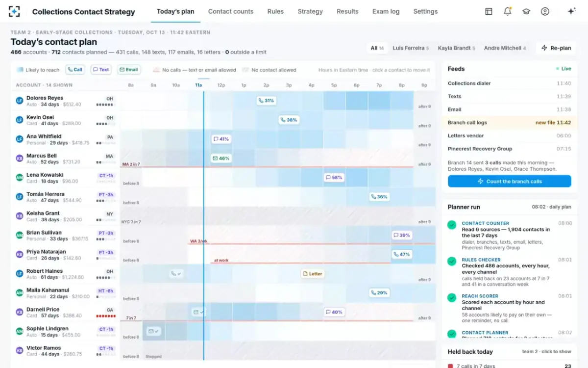Open the CONTACT COUNTER step link
588x368 pixels.
485,223
